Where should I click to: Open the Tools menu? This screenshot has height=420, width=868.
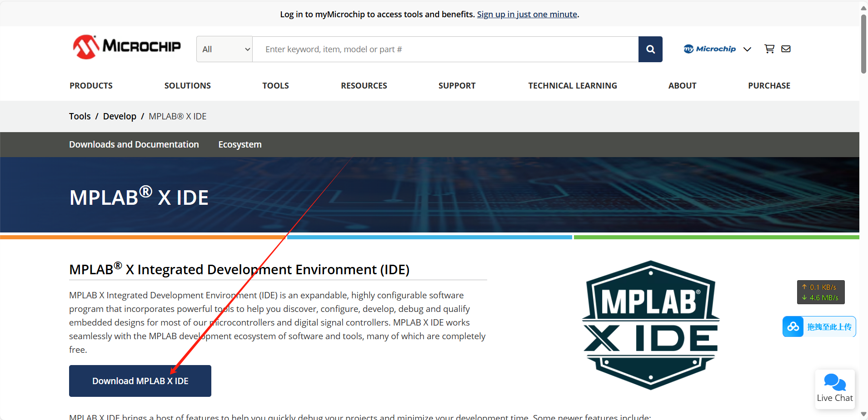click(x=275, y=85)
